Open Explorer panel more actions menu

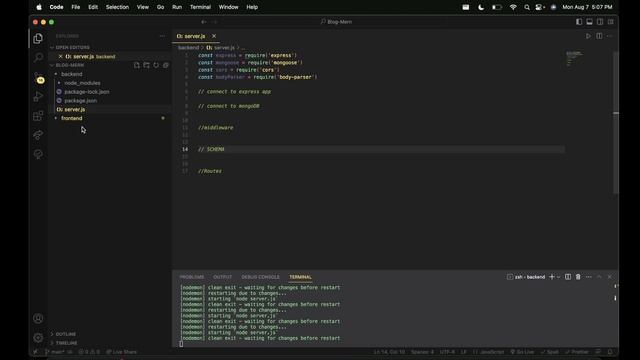click(162, 36)
